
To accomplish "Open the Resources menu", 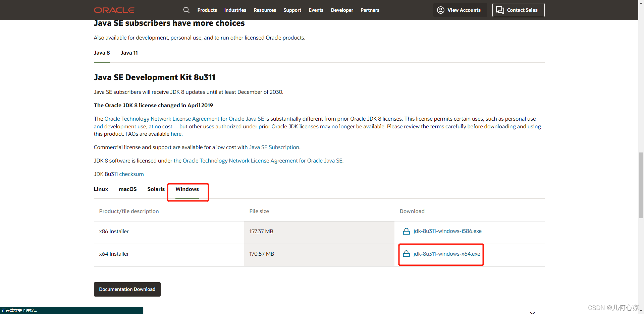I will (x=265, y=10).
